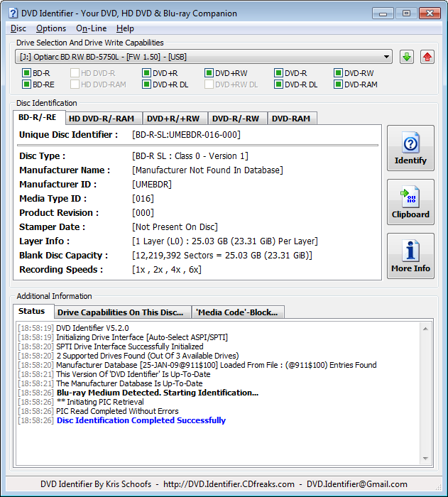
Task: Toggle the HD DVD-RAM checkbox
Action: click(75, 84)
